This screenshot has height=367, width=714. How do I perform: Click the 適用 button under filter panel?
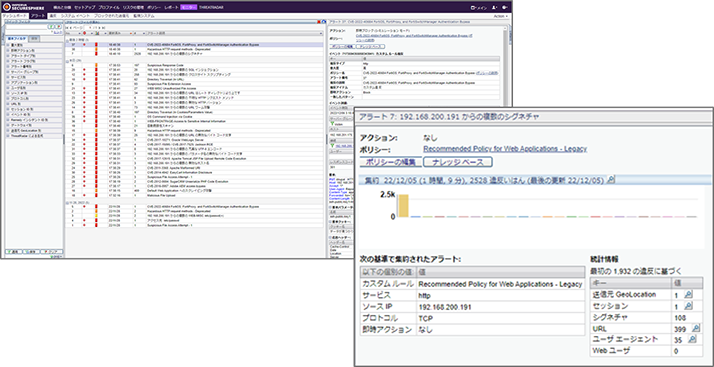click(x=14, y=251)
